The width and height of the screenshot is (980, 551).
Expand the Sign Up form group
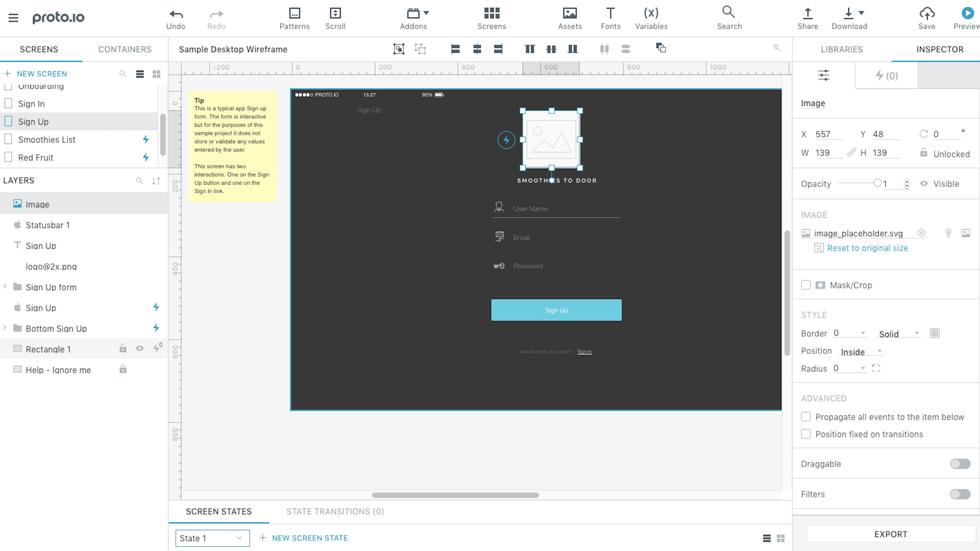pos(5,287)
